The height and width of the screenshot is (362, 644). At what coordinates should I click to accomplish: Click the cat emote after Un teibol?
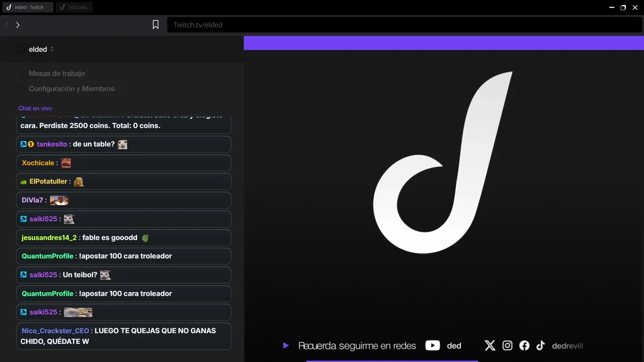[105, 275]
